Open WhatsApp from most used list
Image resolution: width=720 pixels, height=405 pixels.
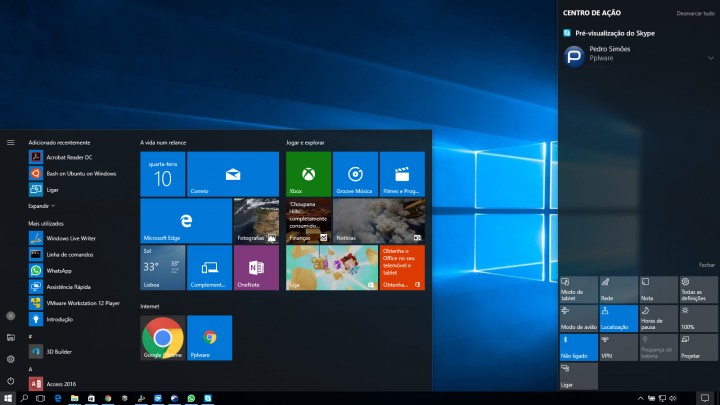[x=58, y=270]
